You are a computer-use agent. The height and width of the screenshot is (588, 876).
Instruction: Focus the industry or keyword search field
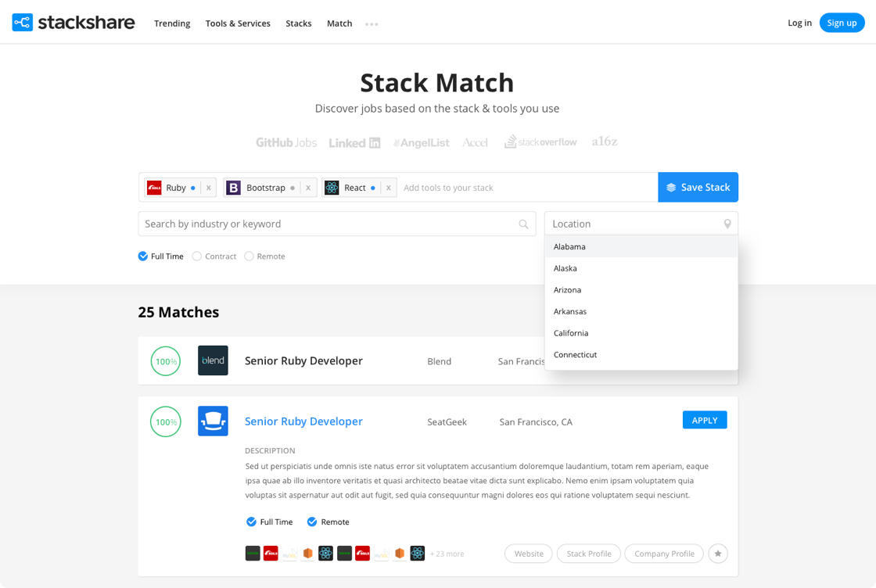pos(337,224)
